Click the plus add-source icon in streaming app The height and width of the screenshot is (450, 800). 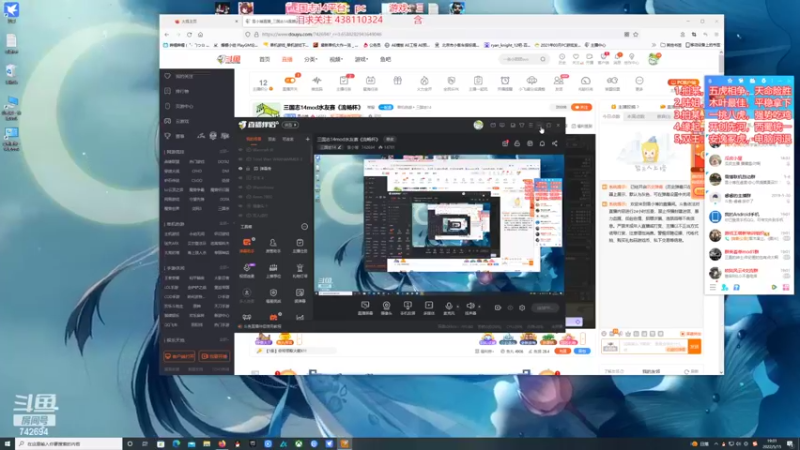click(x=308, y=139)
